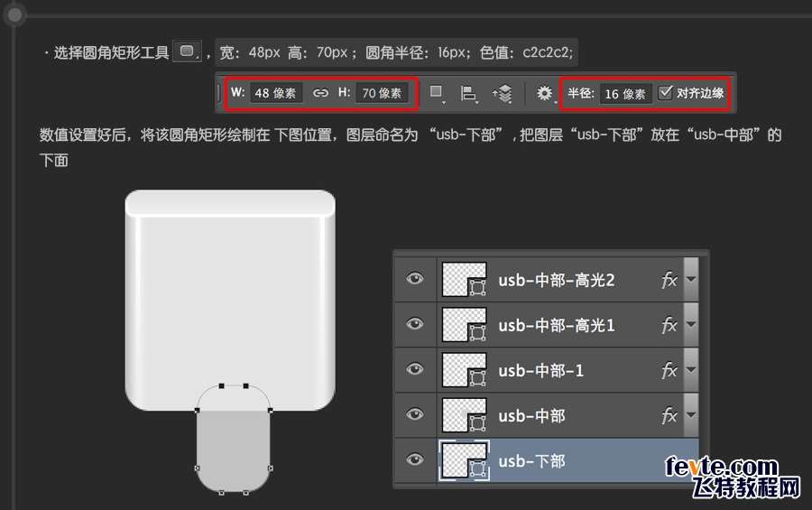This screenshot has height=510, width=812.
Task: Select the usb-中部-1 layer thumbnail
Action: [x=464, y=369]
